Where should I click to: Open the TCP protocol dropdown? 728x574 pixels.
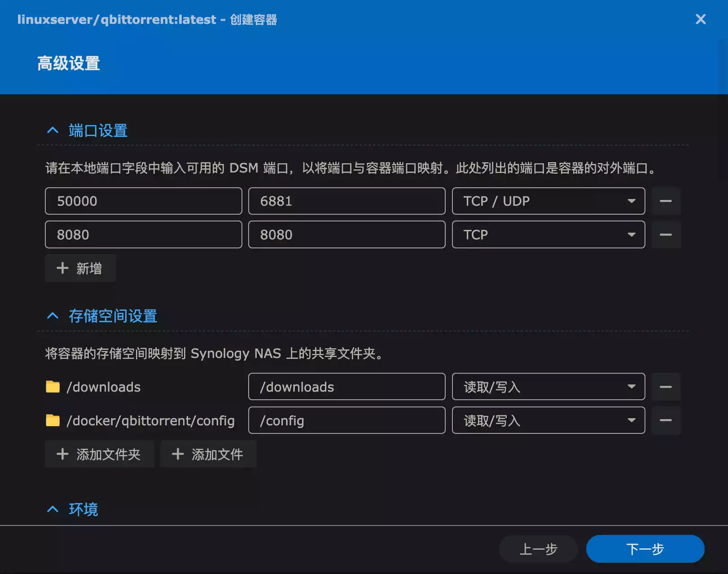click(548, 235)
